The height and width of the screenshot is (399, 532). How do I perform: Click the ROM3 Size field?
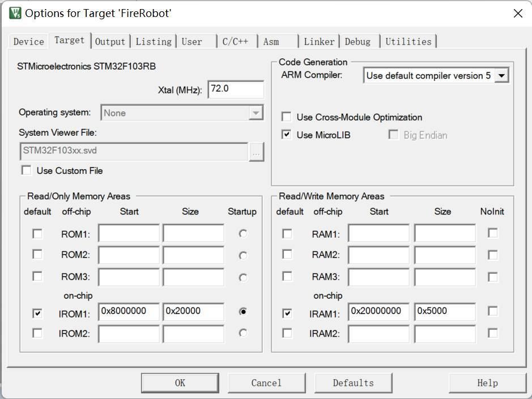[193, 277]
